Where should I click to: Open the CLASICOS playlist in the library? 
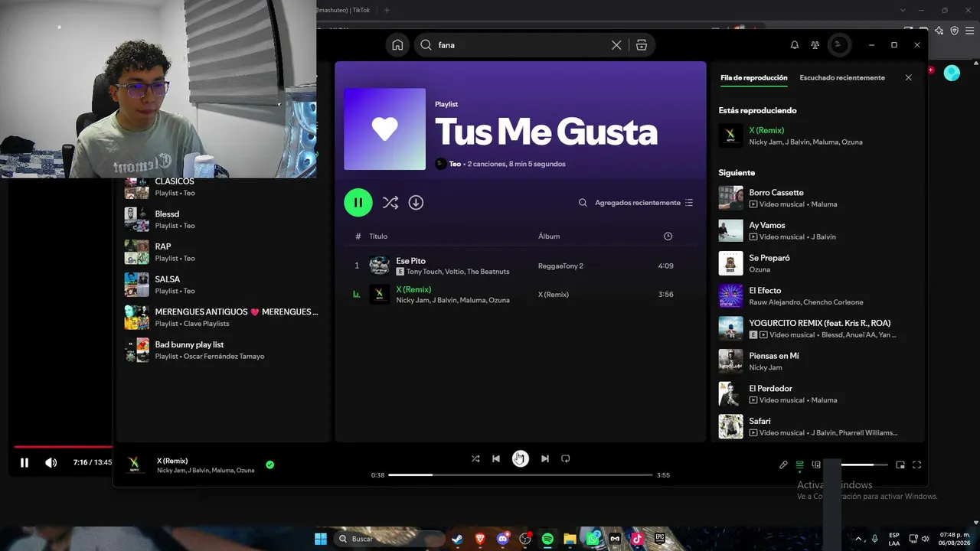pyautogui.click(x=222, y=187)
